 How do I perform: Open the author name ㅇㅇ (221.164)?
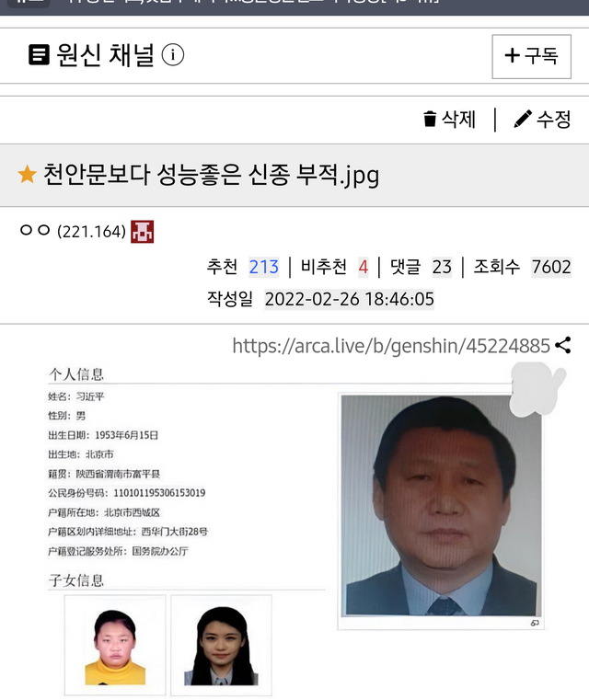coord(74,231)
